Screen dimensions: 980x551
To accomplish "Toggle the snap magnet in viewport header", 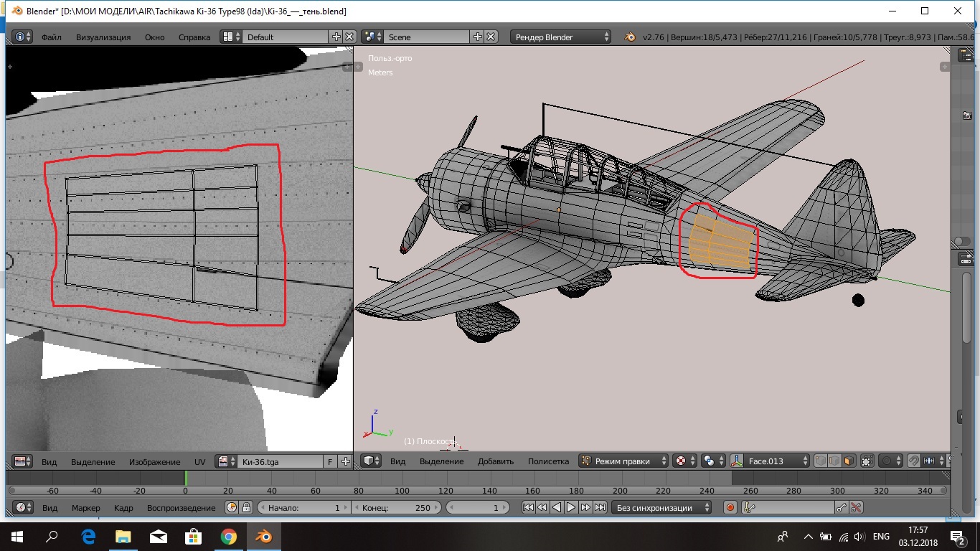I will [913, 461].
